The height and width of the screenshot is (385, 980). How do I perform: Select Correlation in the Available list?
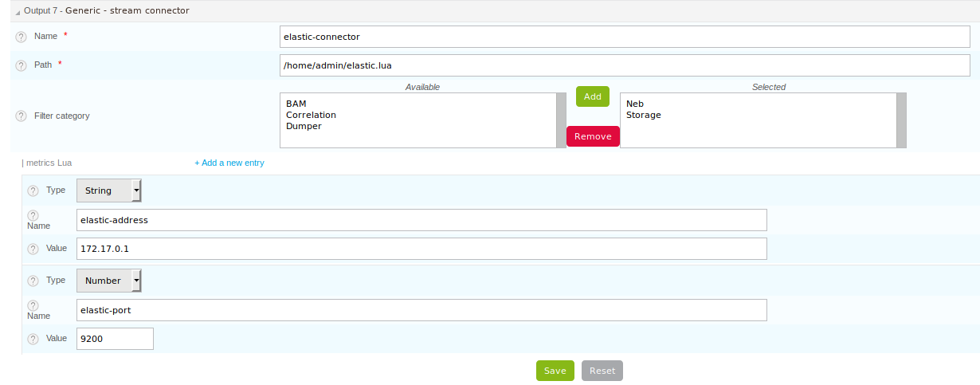(311, 115)
